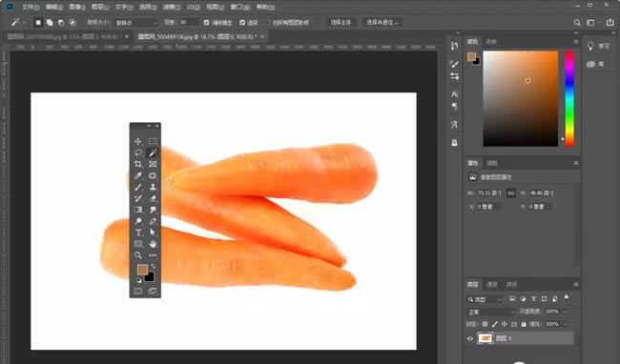Open the Layers panel flyout menu

[576, 284]
